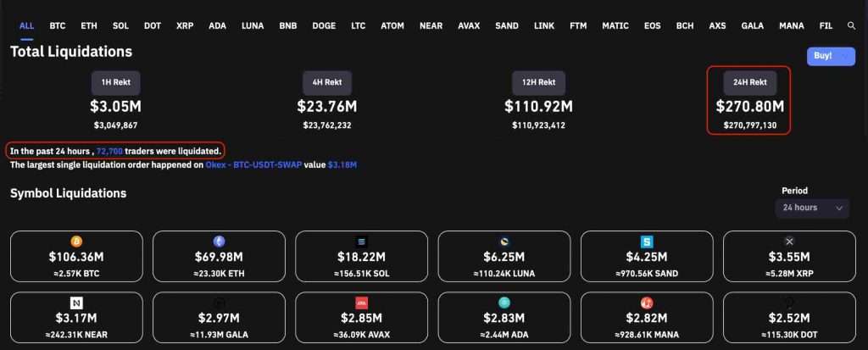
Task: Click the LUNA coin icon
Action: click(x=504, y=242)
